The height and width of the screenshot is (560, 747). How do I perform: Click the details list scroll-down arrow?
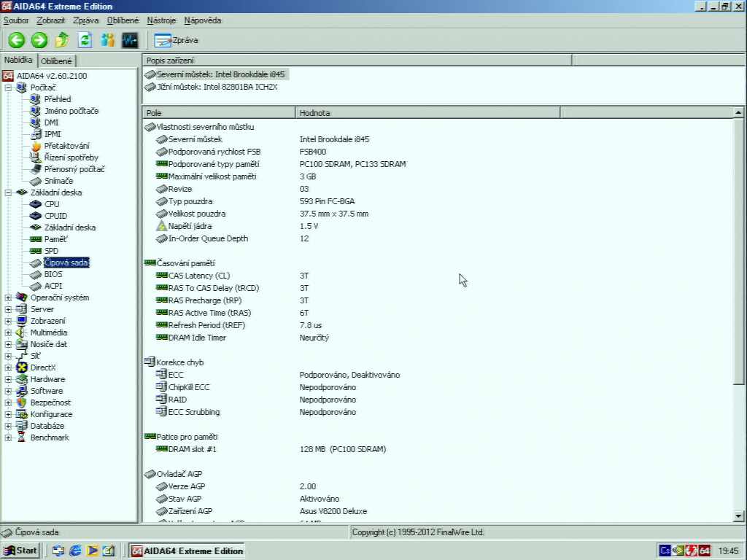738,516
